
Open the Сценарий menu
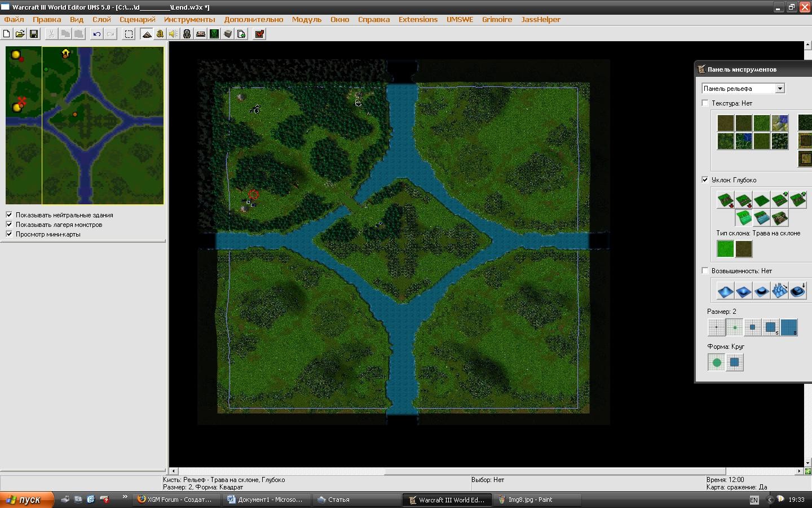coord(138,19)
